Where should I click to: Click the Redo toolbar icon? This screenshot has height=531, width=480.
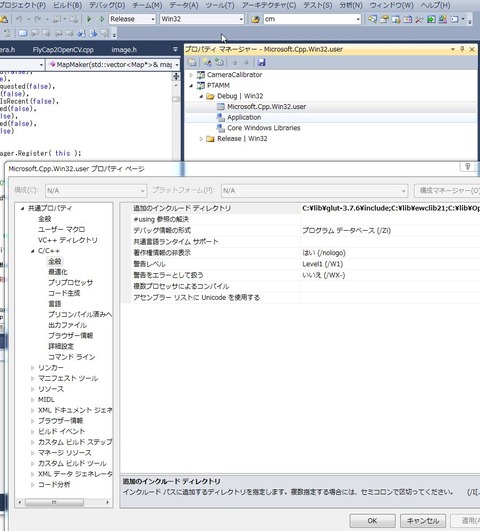click(x=38, y=19)
